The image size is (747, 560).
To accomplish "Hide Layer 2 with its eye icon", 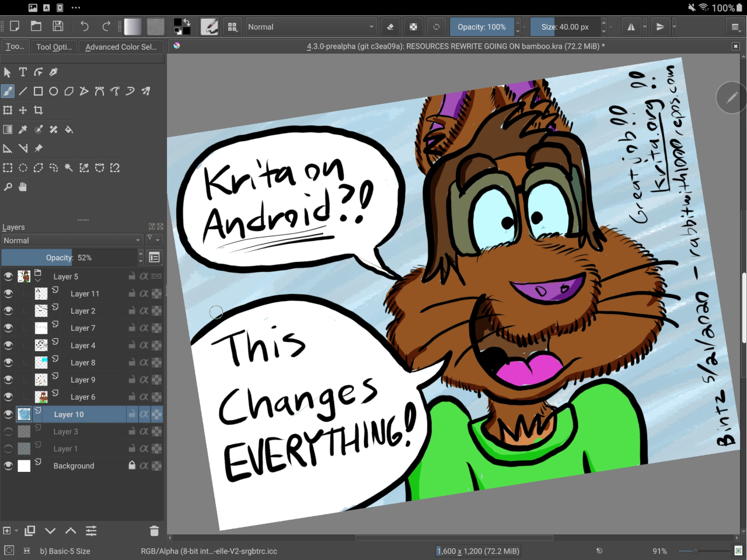I will 8,311.
